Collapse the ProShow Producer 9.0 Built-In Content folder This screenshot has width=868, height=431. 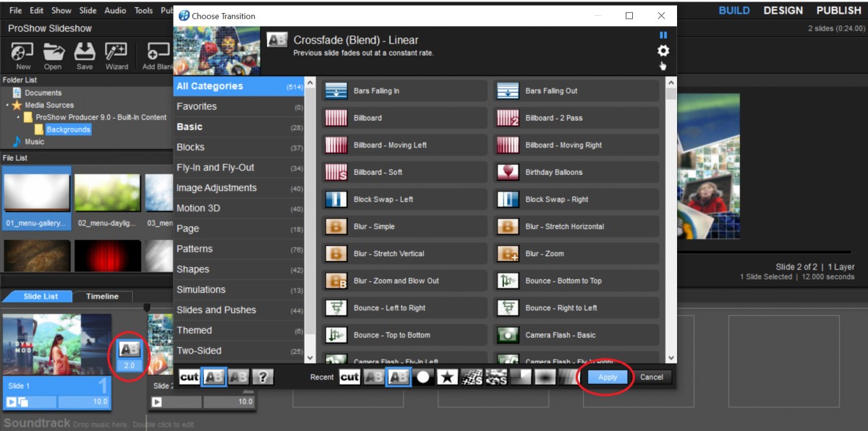pyautogui.click(x=18, y=117)
